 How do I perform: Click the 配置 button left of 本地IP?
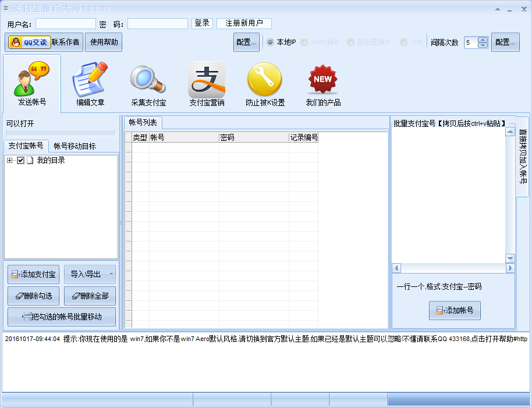[246, 42]
